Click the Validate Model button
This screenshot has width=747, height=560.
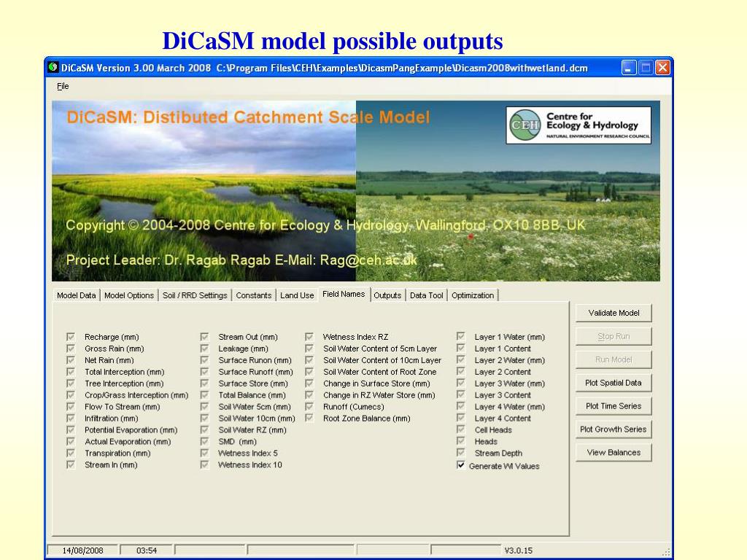(x=614, y=313)
